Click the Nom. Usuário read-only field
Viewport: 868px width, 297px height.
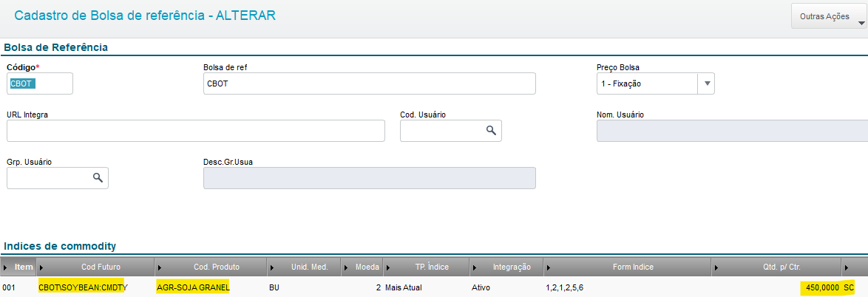(x=732, y=131)
